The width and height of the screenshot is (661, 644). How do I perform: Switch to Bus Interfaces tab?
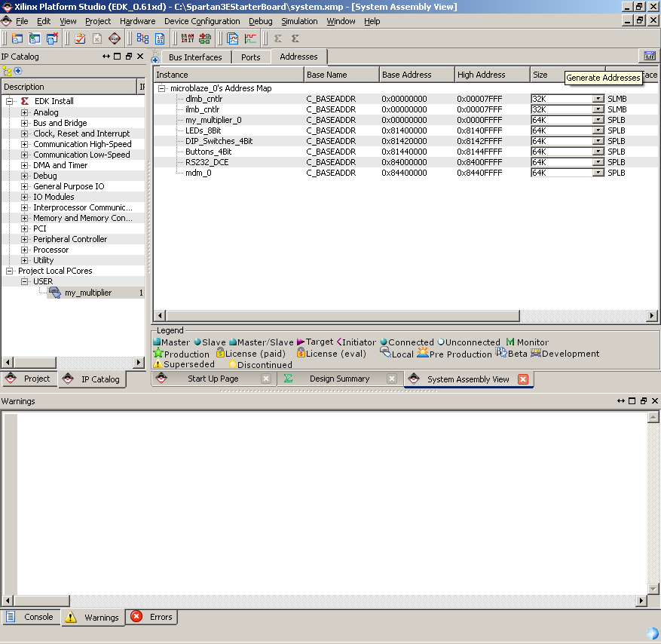(x=195, y=57)
